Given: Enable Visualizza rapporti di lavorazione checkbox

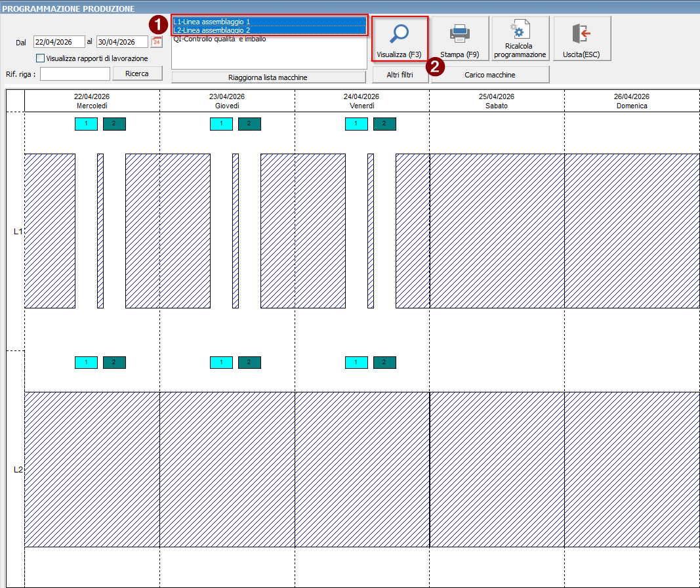Looking at the screenshot, I should click(40, 58).
